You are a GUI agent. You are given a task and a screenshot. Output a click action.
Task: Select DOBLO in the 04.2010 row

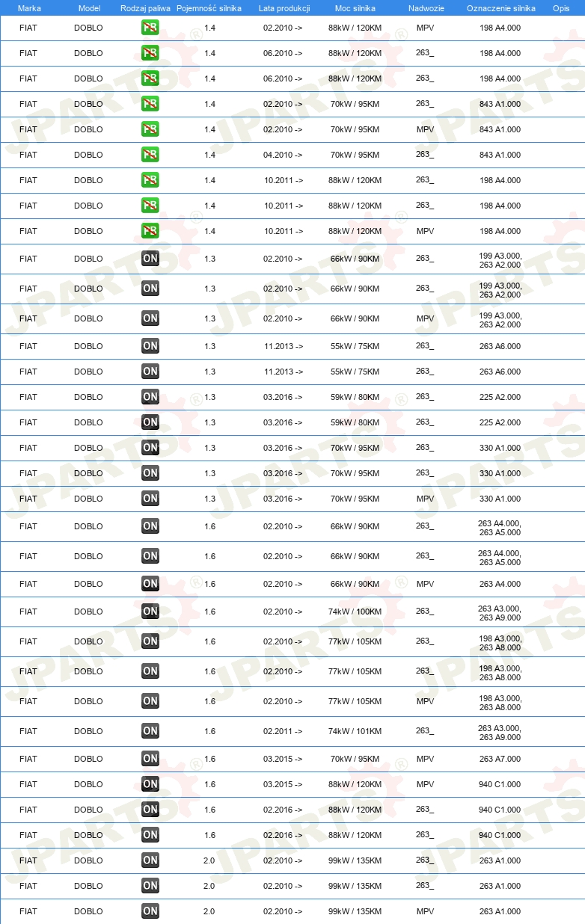[88, 155]
